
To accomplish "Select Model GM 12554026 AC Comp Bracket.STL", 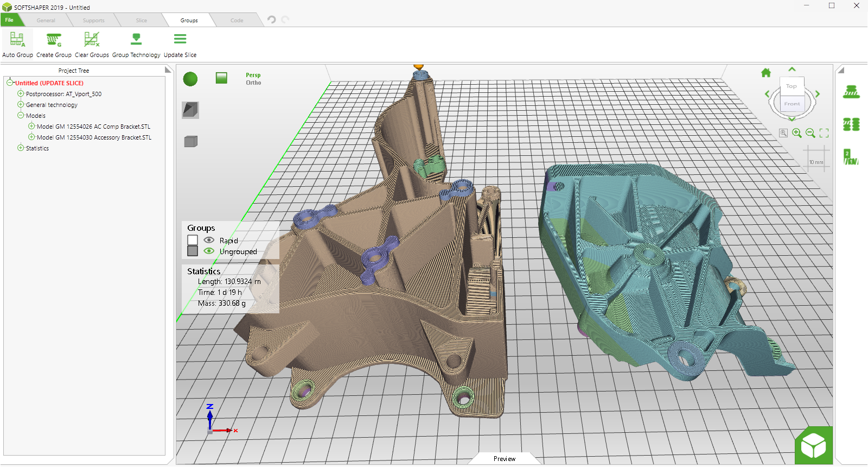I will click(93, 127).
